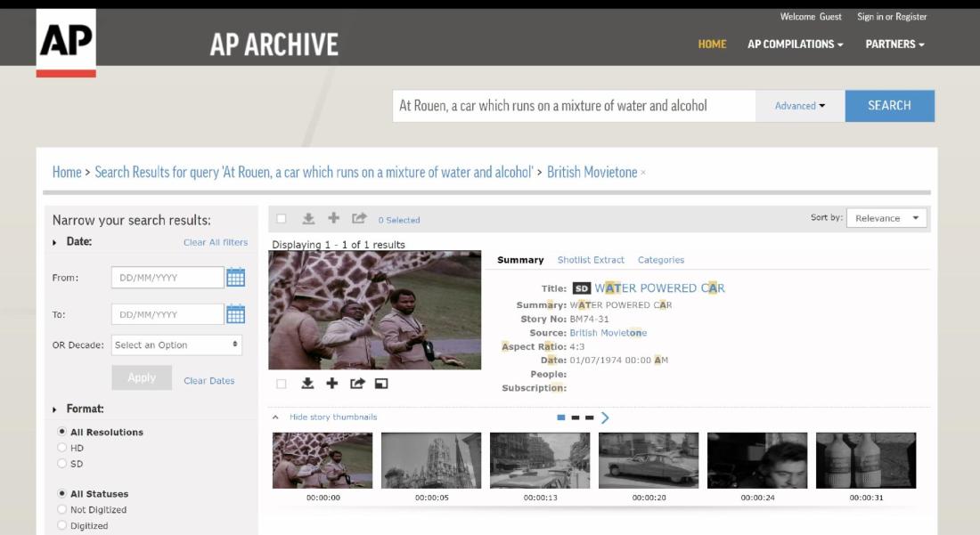Select All Resolutions radio button

click(61, 432)
